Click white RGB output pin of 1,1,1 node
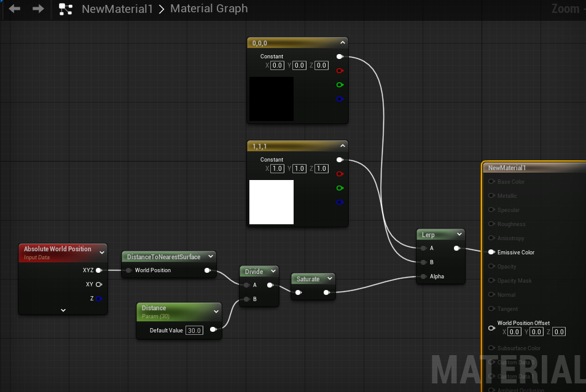The width and height of the screenshot is (586, 392). (x=339, y=160)
